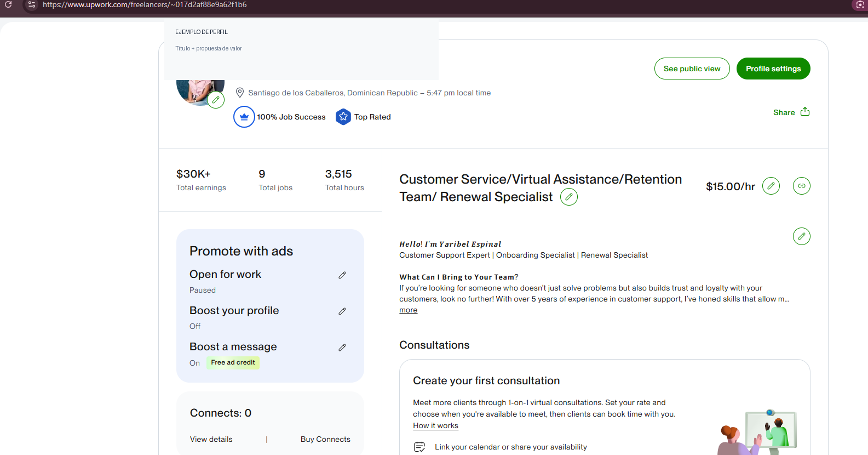Edit the overview description pencil icon
The height and width of the screenshot is (455, 868).
[x=802, y=236]
